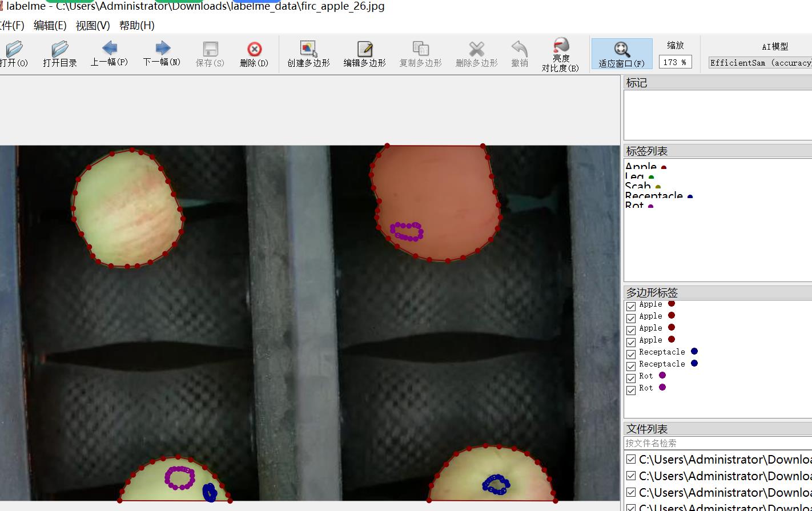Open Brightness Contrast (亮度对比度) dialog
This screenshot has height=511, width=812.
click(560, 54)
